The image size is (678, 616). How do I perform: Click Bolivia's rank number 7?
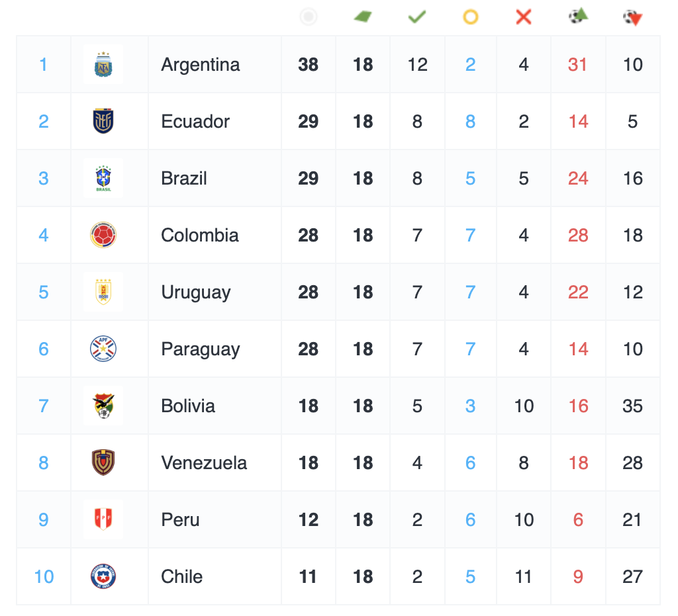(44, 406)
